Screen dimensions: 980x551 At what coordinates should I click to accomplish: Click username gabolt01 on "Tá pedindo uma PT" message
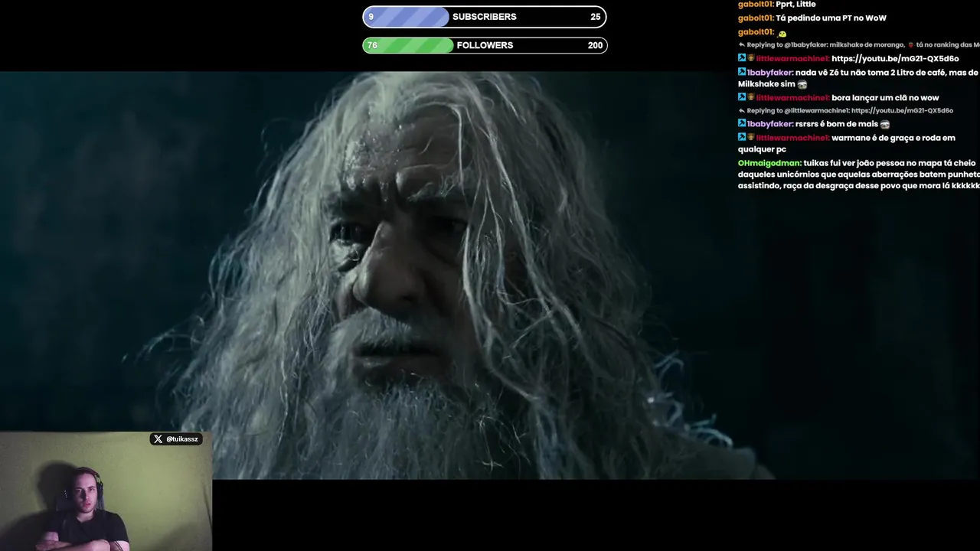(756, 18)
